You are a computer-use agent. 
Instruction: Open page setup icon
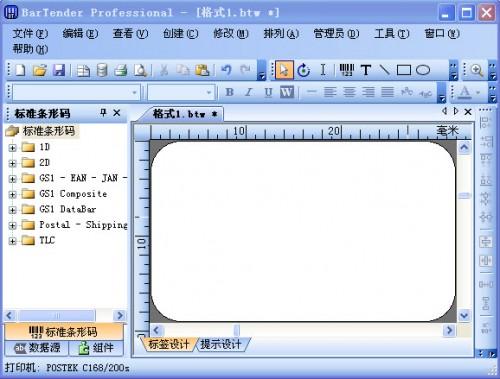(83, 71)
